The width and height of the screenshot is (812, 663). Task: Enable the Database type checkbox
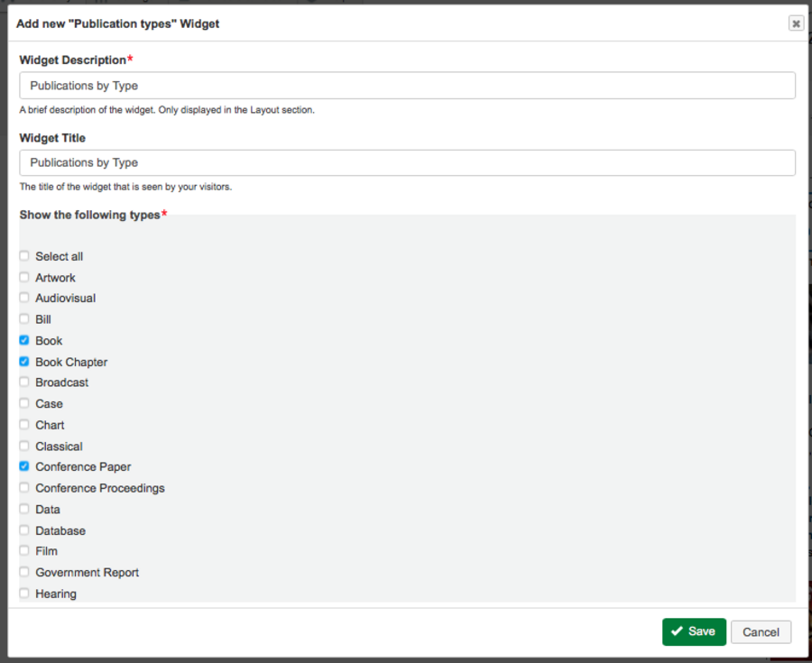[x=24, y=530]
